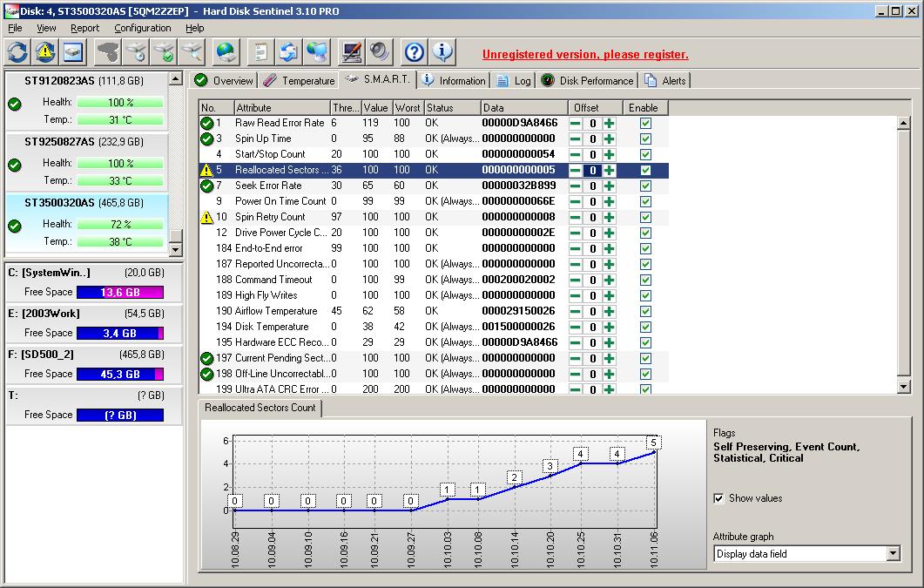Click the Worst column header

pos(408,108)
